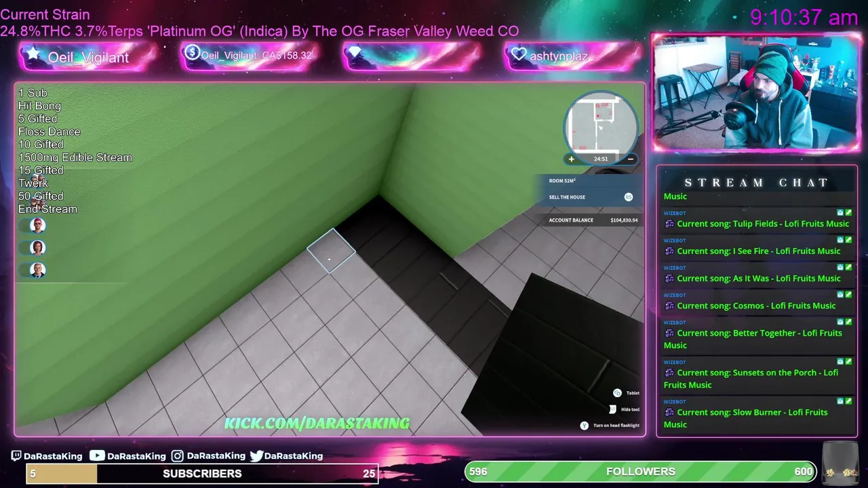
Task: Click the music note icon beside Slow Burner
Action: tap(669, 413)
